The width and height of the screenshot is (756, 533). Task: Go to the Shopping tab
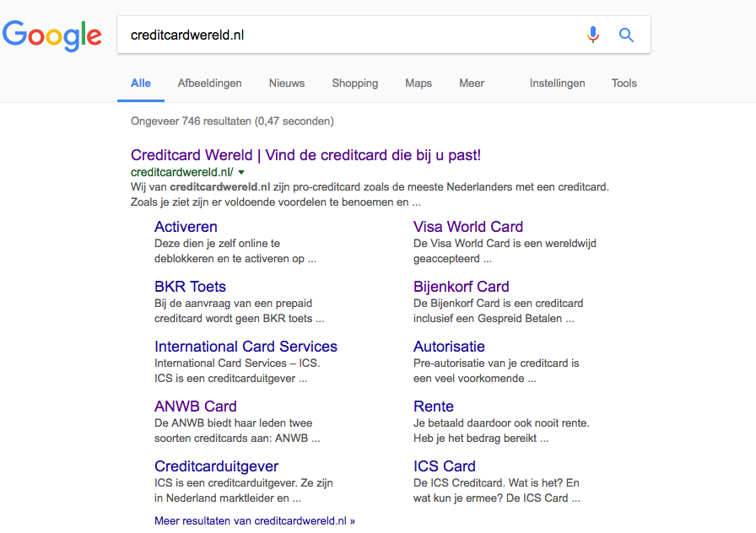[x=355, y=83]
